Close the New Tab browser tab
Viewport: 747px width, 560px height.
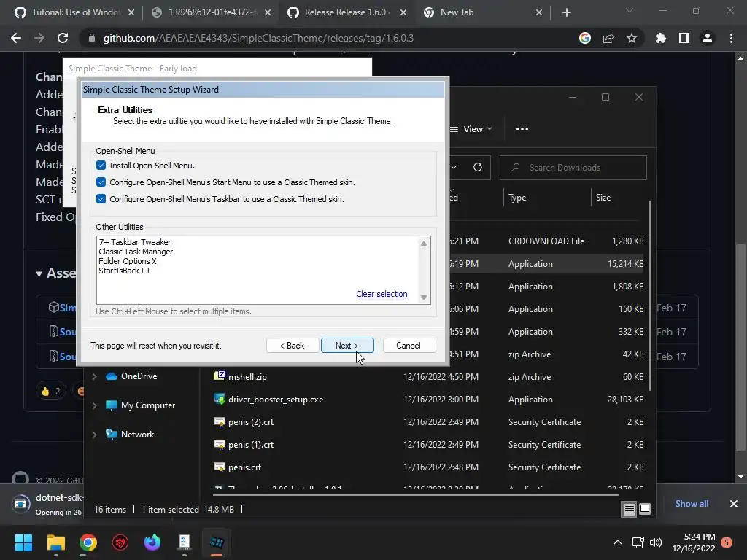[x=539, y=12]
